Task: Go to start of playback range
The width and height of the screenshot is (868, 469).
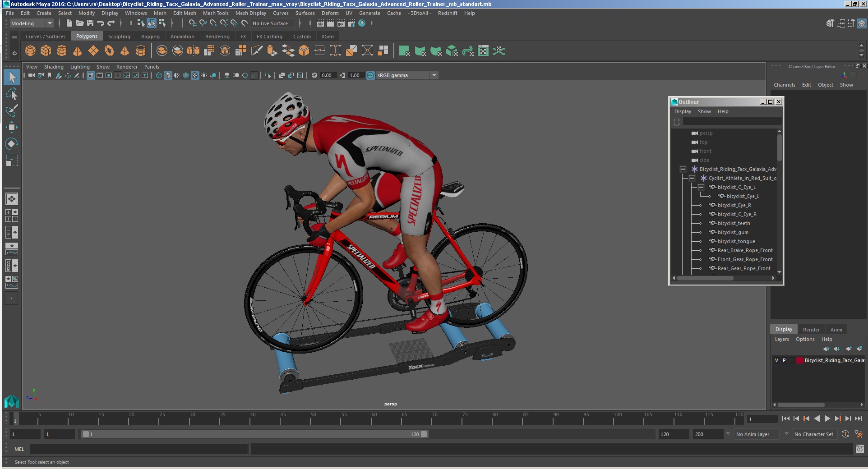Action: pyautogui.click(x=785, y=418)
